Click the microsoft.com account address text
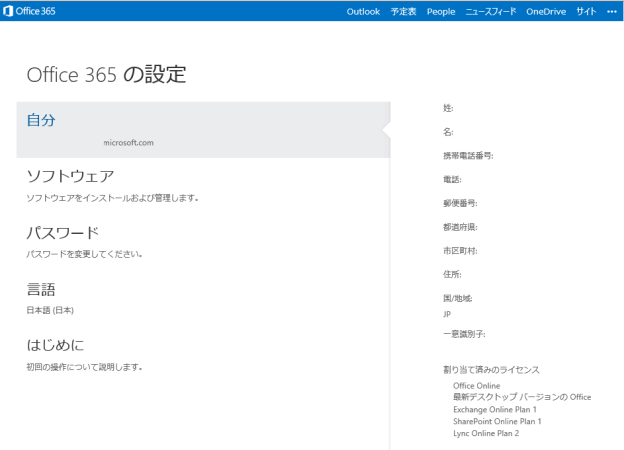Screen dimensions: 624x450 (128, 142)
